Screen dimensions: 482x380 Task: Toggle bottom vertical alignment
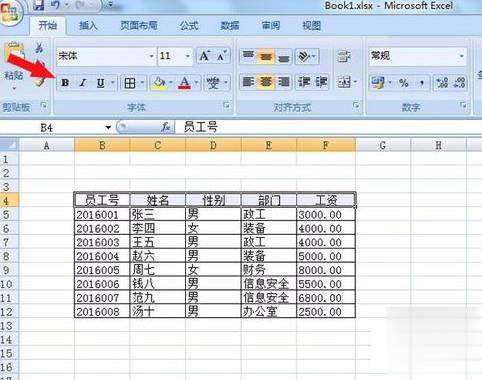click(283, 56)
